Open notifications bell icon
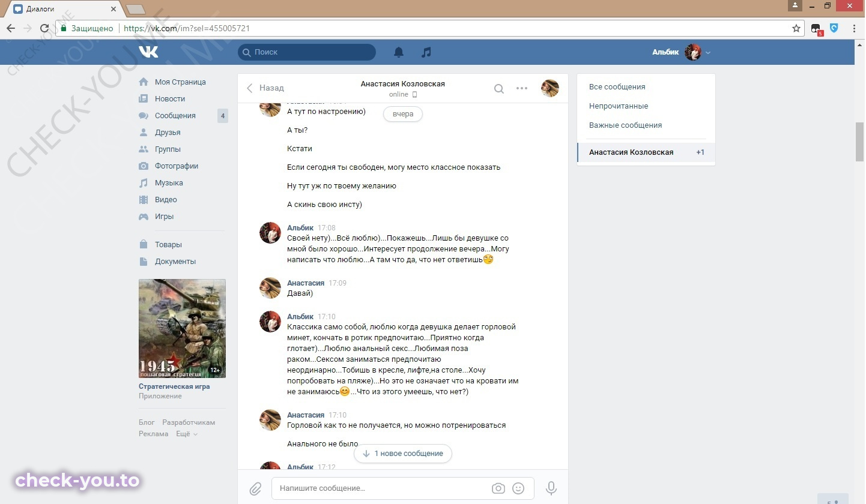Image resolution: width=866 pixels, height=504 pixels. point(399,52)
